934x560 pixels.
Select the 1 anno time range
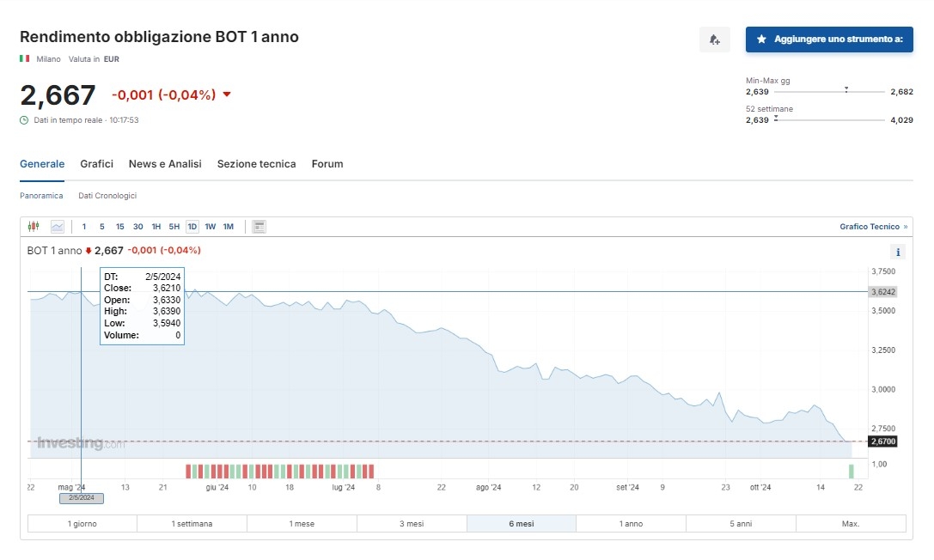coord(631,524)
